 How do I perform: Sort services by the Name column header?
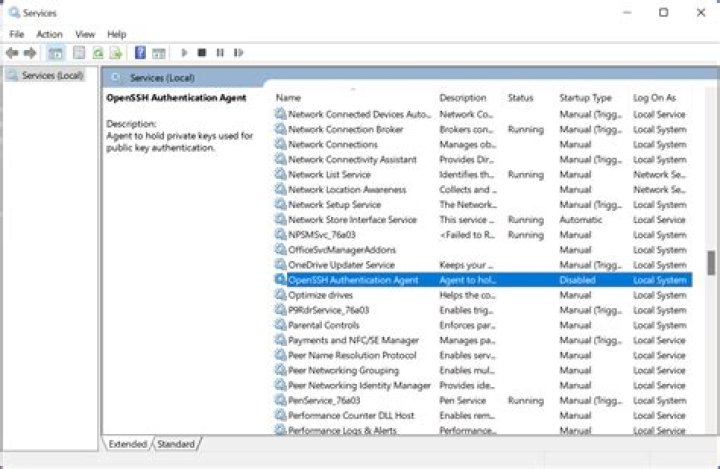288,98
